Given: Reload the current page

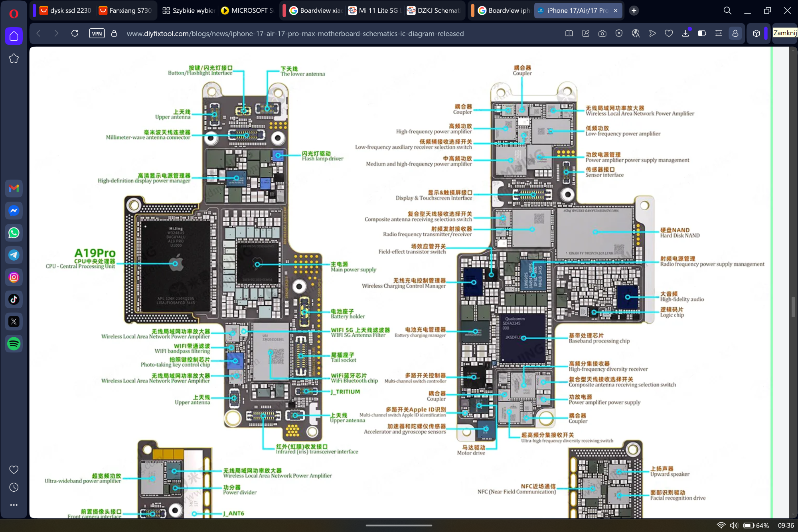Looking at the screenshot, I should tap(75, 34).
